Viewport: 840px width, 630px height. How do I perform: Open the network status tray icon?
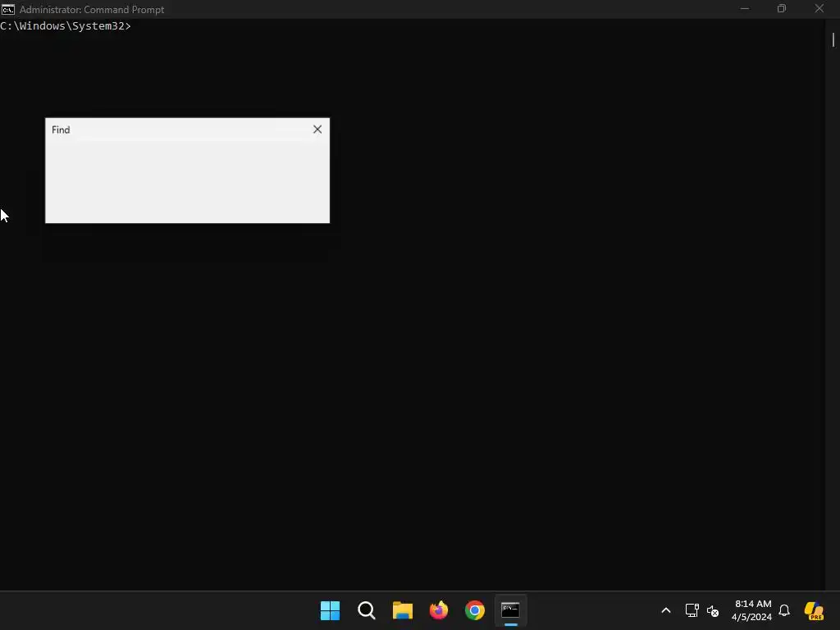tap(692, 610)
